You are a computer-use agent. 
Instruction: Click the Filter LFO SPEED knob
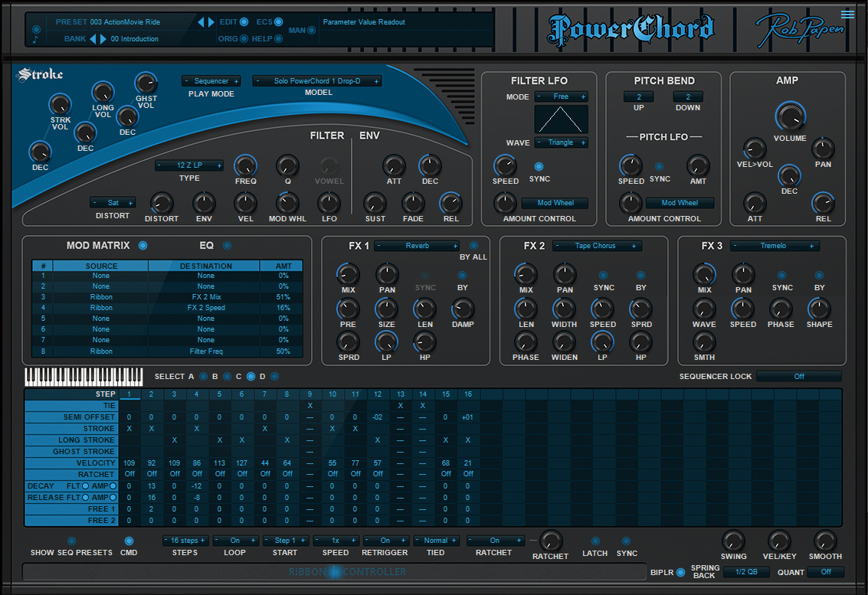(504, 165)
